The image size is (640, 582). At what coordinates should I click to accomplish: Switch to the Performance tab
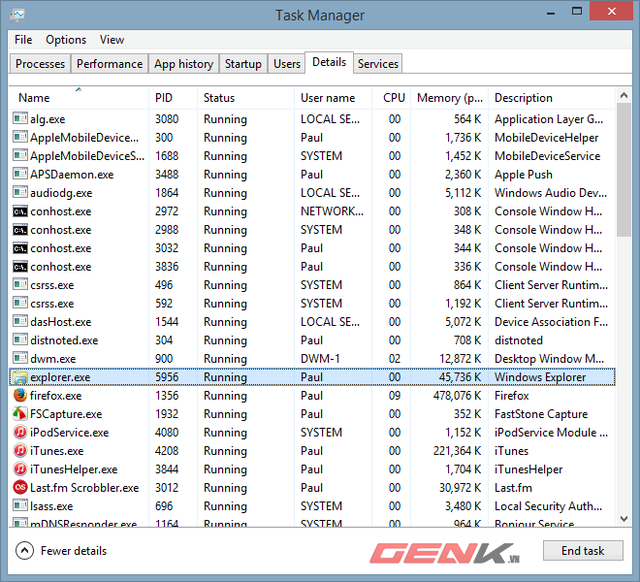tap(109, 64)
